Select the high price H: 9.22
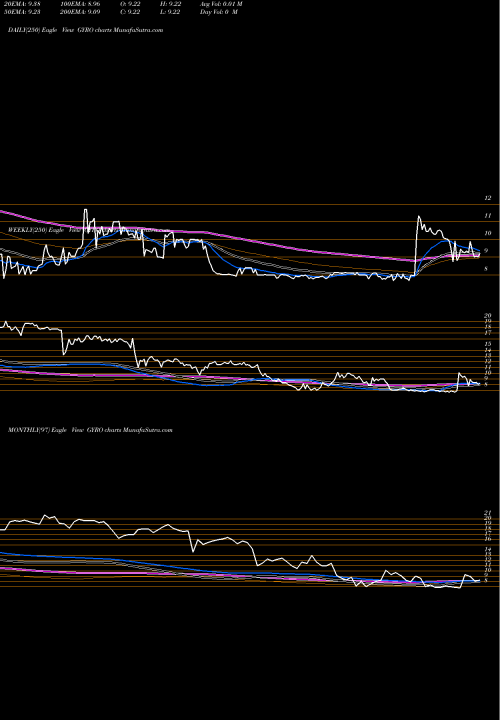The width and height of the screenshot is (500, 720). click(169, 4)
